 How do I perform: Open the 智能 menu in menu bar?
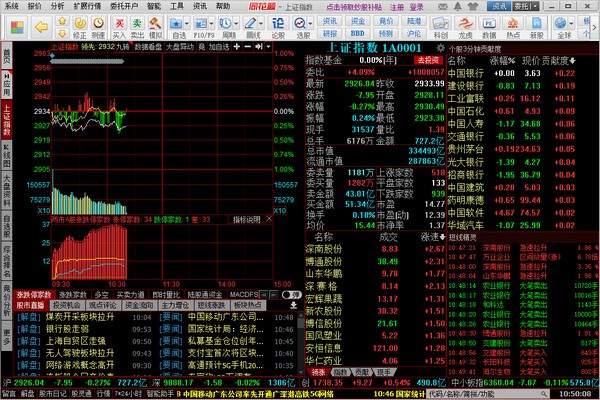pos(153,6)
